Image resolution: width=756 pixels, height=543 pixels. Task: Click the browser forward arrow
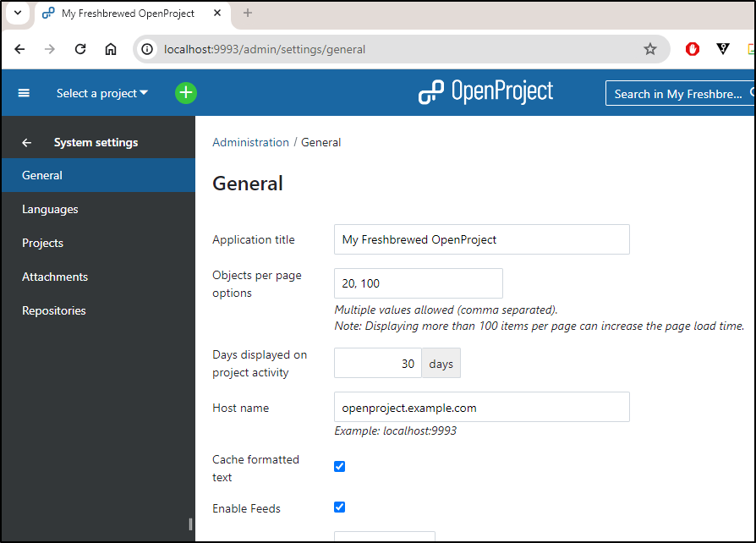coord(50,49)
